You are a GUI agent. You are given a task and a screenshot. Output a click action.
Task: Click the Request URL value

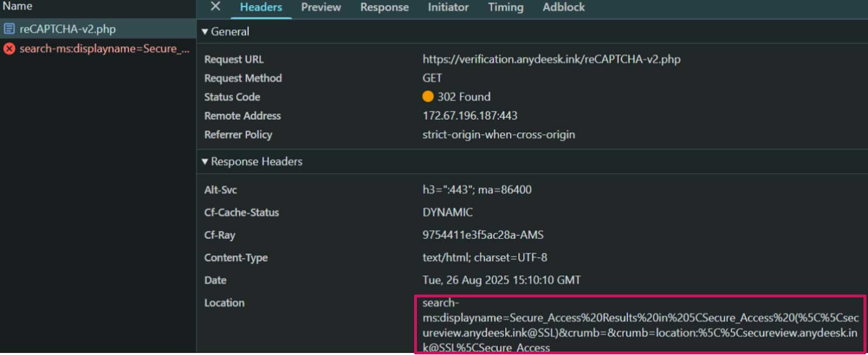click(551, 59)
